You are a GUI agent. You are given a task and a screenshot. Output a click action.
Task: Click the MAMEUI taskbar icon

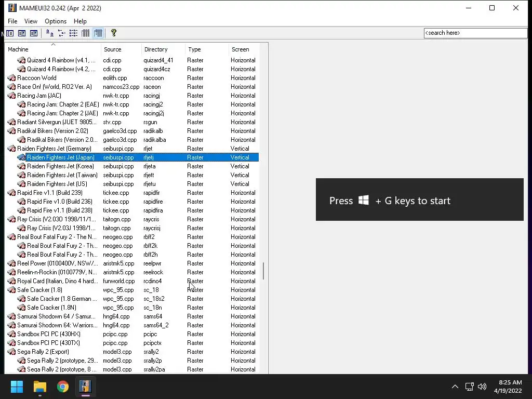[x=86, y=387]
